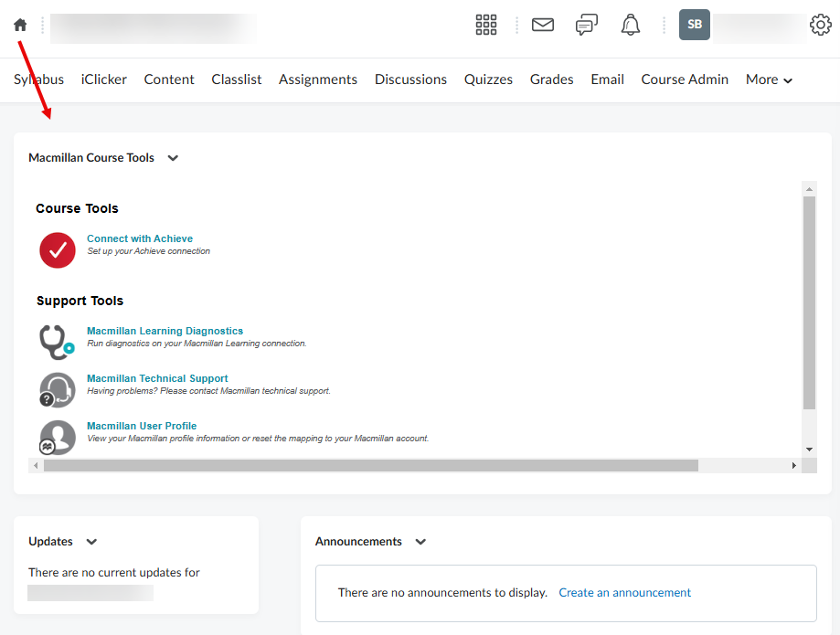Open the More navigation dropdown
Image resolution: width=840 pixels, height=635 pixels.
click(x=768, y=79)
